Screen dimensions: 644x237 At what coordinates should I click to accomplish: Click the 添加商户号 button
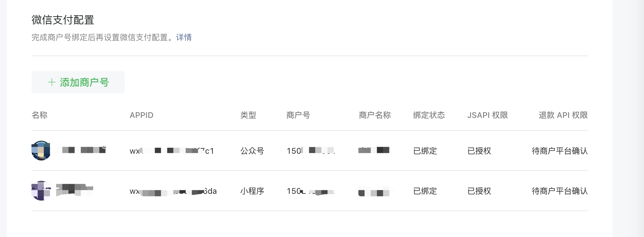pos(78,82)
